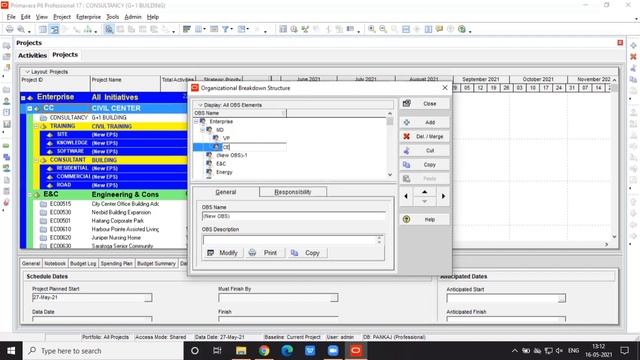
Task: Click the Filter funnel toolbar icon
Action: [225, 29]
